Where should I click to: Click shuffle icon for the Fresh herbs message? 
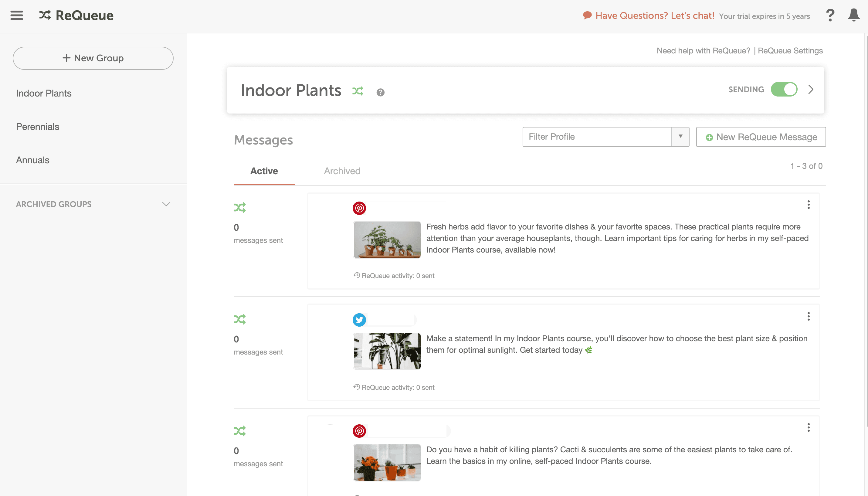[x=240, y=207]
